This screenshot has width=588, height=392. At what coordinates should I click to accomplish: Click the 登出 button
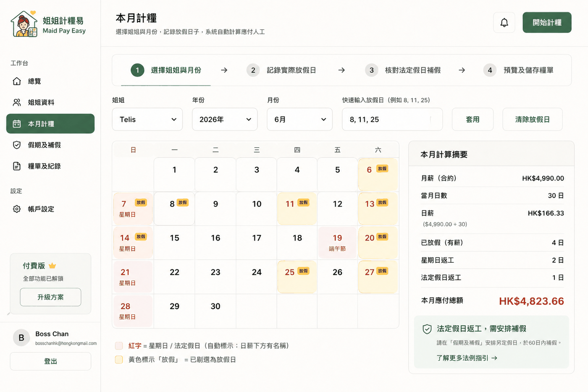click(50, 361)
